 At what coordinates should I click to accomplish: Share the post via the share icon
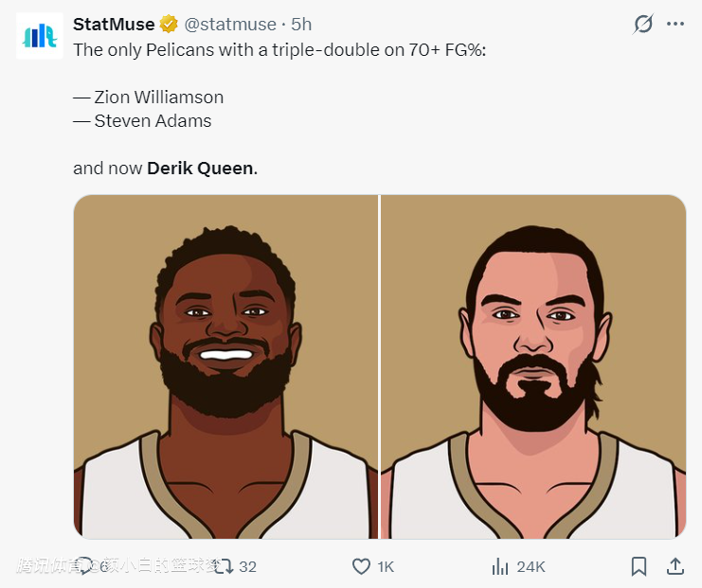tap(675, 566)
